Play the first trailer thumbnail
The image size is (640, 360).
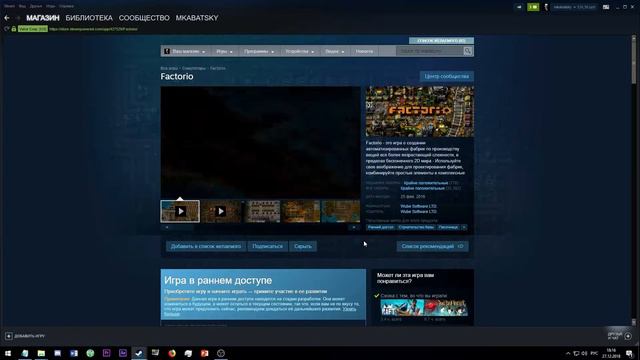pyautogui.click(x=180, y=211)
